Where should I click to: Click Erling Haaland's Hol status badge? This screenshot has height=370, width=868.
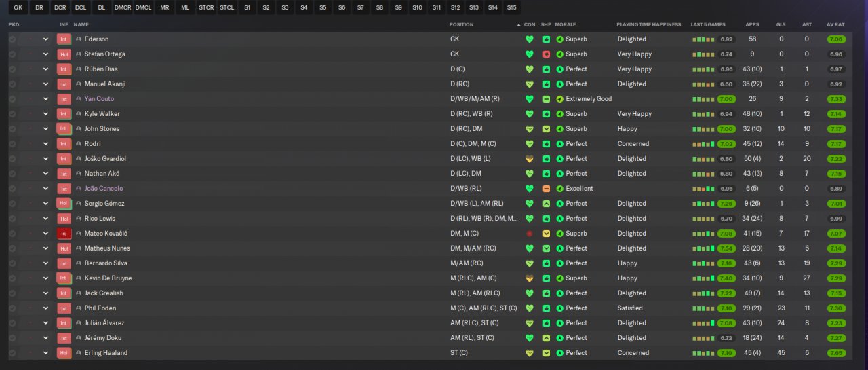(x=64, y=353)
